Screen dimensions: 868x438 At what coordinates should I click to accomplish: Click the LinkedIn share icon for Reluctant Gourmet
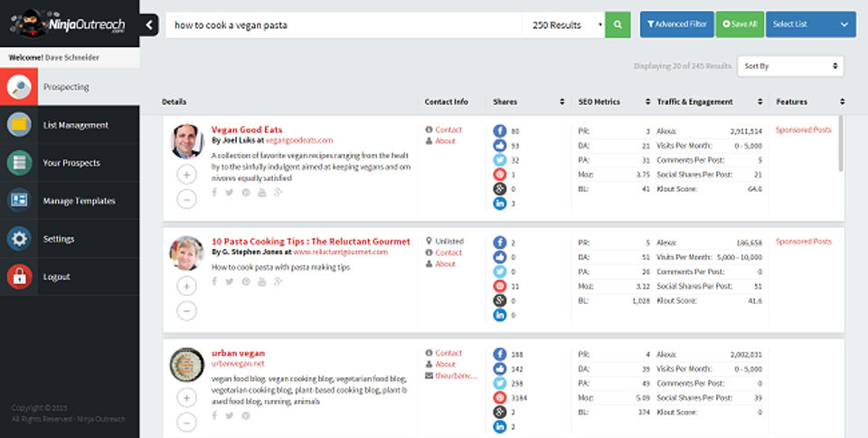pyautogui.click(x=500, y=315)
